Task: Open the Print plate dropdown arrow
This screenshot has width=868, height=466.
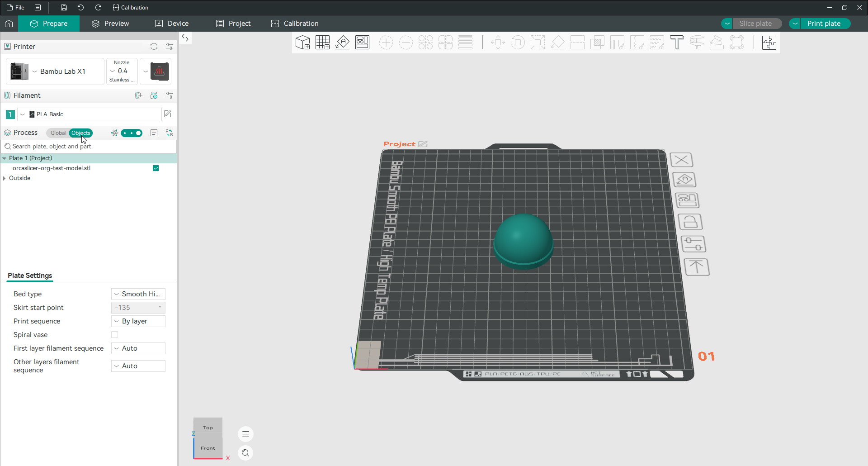Action: tap(795, 24)
